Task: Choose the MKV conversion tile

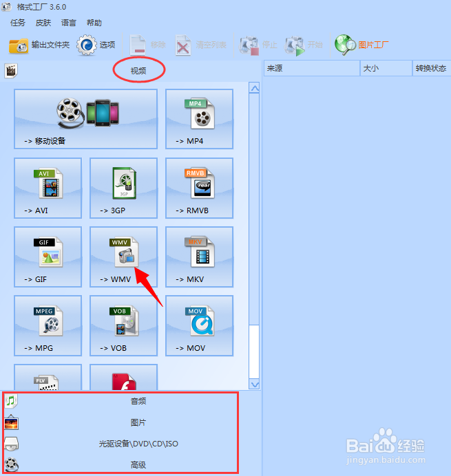Action: pyautogui.click(x=200, y=257)
